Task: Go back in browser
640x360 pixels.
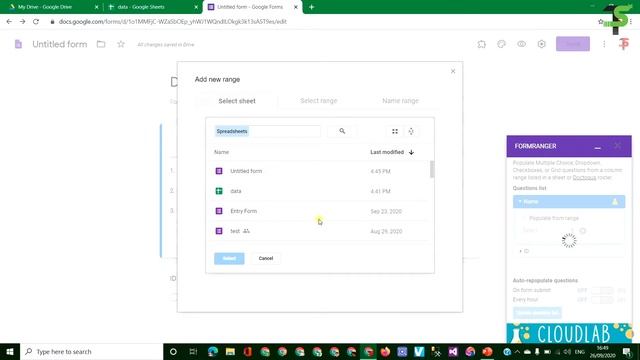Action: [9, 22]
